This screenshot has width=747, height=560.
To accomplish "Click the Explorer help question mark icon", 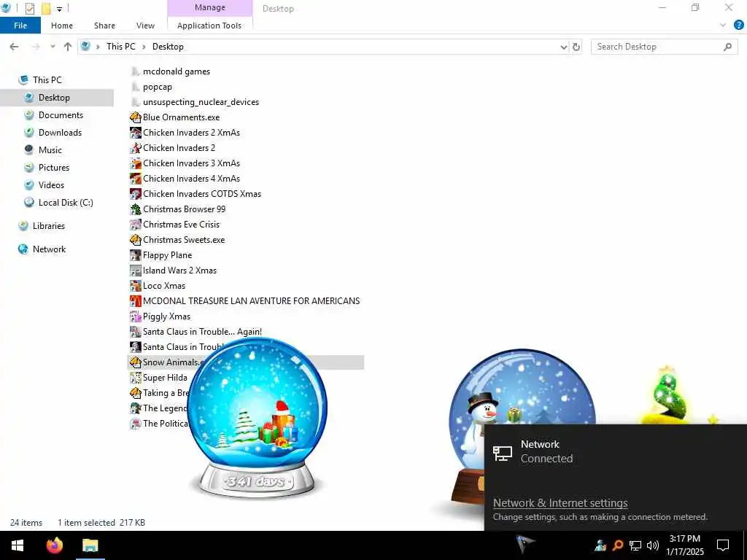I will pyautogui.click(x=738, y=26).
